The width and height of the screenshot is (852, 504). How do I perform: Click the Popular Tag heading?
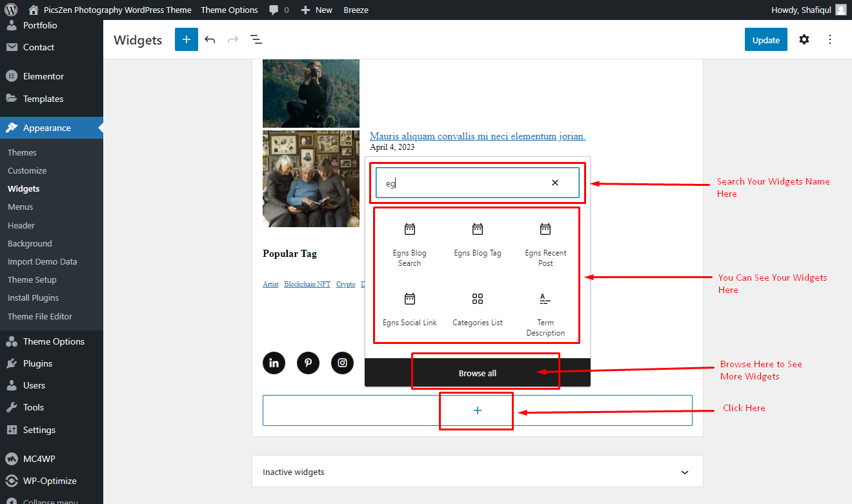290,254
